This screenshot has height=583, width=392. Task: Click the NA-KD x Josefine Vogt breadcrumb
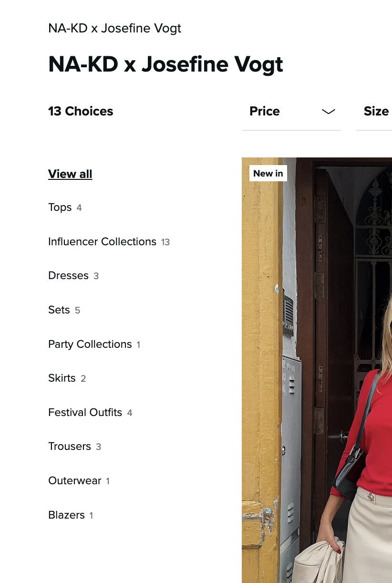pyautogui.click(x=114, y=29)
